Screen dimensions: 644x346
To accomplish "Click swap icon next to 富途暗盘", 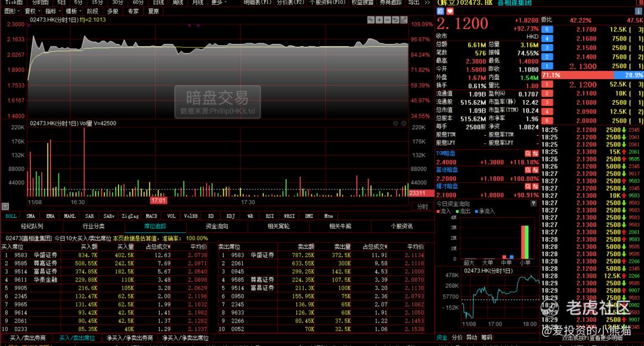I will point(535,170).
